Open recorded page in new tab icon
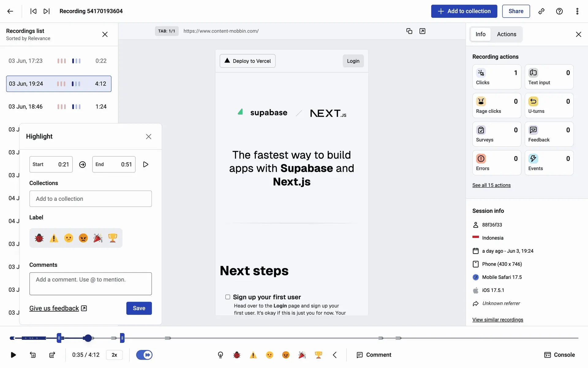Screen dimensions: 588x368 tap(422, 31)
